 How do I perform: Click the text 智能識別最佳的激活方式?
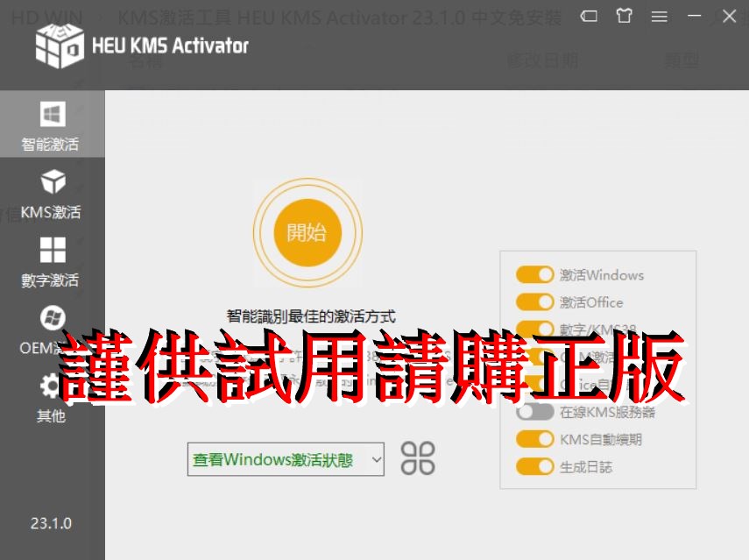tap(311, 315)
